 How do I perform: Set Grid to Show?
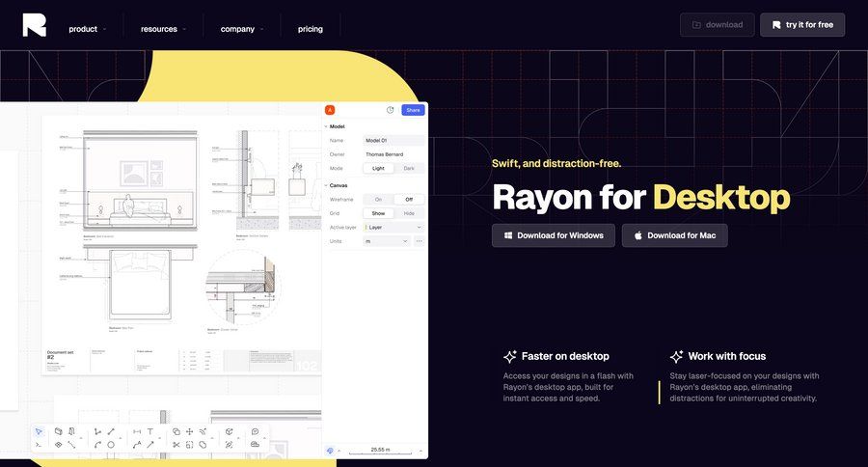[x=379, y=213]
